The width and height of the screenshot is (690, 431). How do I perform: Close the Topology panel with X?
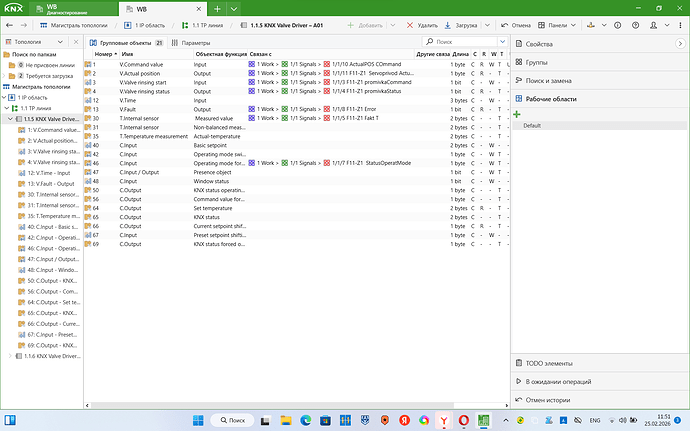[76, 42]
